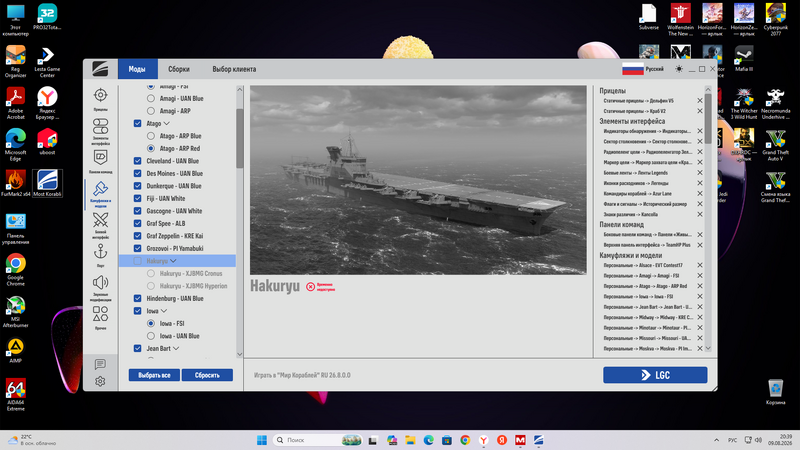Show hidden system tray icons chevron
The image size is (800, 450).
716,440
